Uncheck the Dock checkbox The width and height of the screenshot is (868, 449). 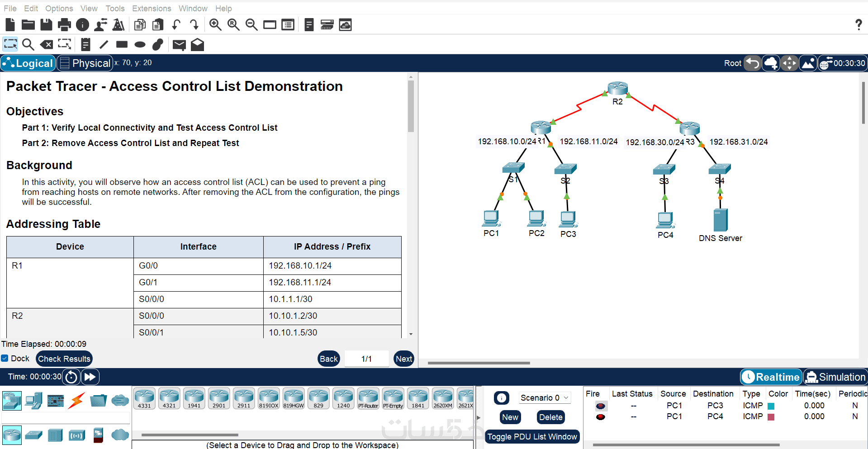coord(5,358)
